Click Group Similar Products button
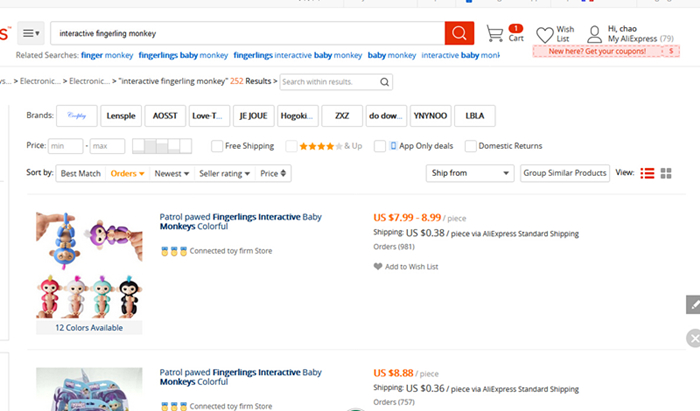 tap(565, 173)
